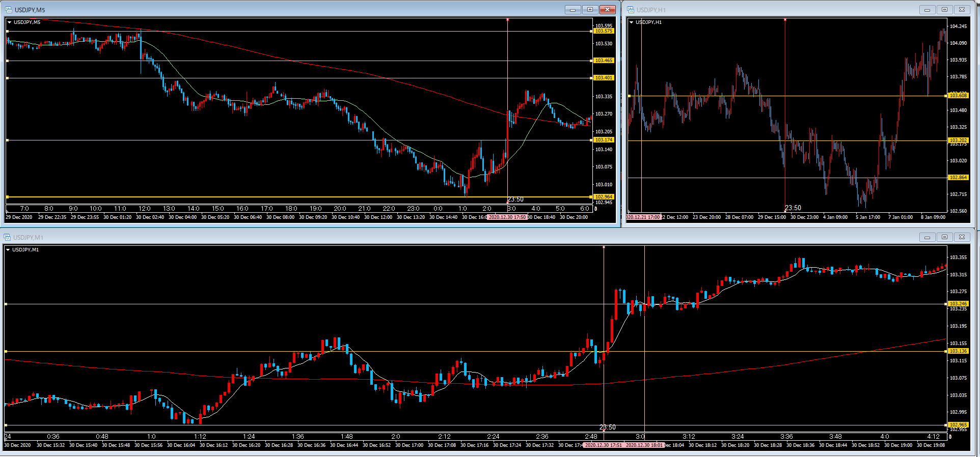The width and height of the screenshot is (980, 457).
Task: Close the USDJPY,M1 chart window
Action: [x=962, y=237]
